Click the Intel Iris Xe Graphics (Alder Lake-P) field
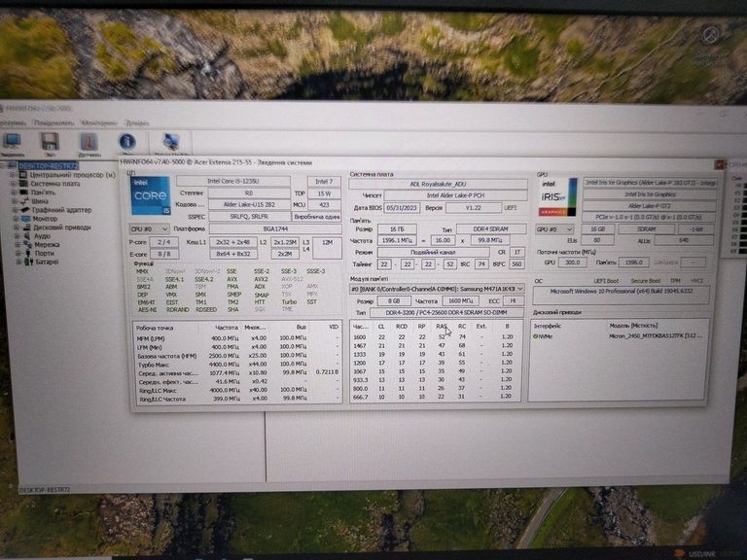 [651, 183]
